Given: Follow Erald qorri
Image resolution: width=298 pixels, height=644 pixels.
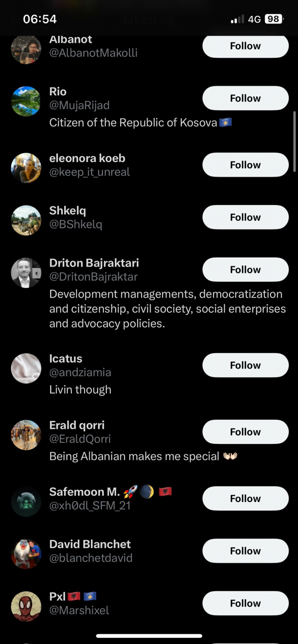Looking at the screenshot, I should tap(245, 432).
